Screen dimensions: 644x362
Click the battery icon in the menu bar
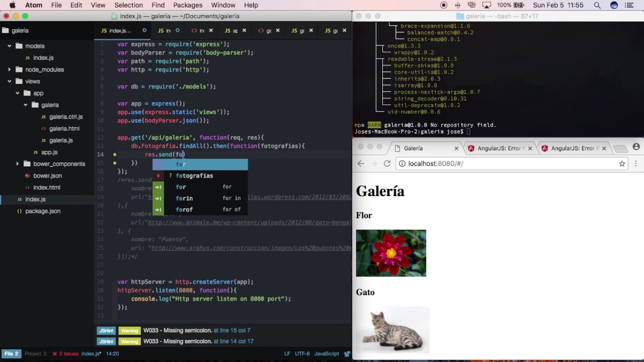tap(520, 5)
